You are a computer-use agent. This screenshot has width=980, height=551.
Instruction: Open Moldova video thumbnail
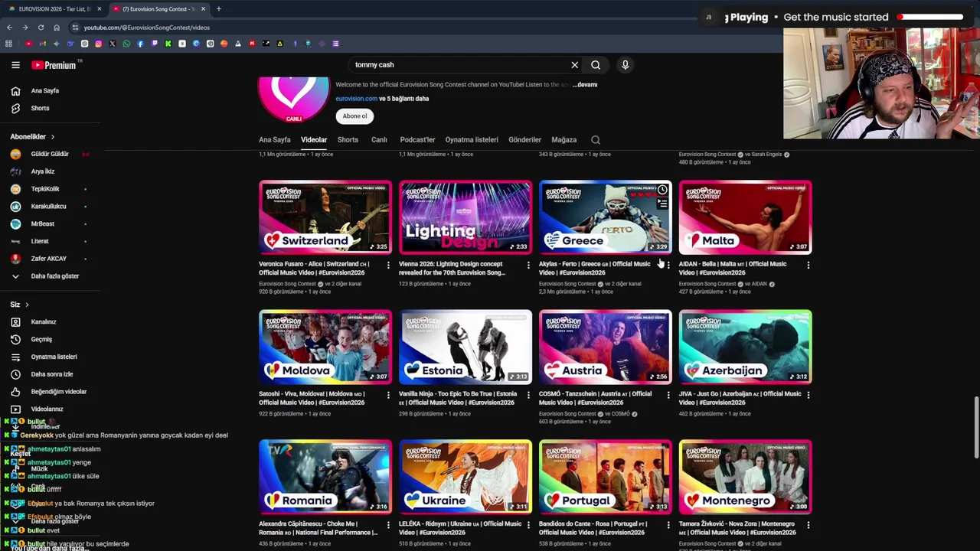pos(325,347)
